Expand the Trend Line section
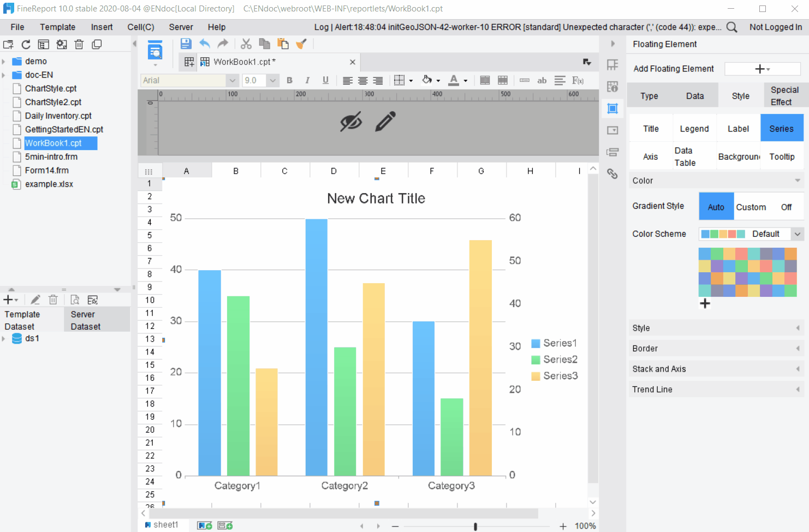Screen dimensions: 809x532 click(716, 390)
